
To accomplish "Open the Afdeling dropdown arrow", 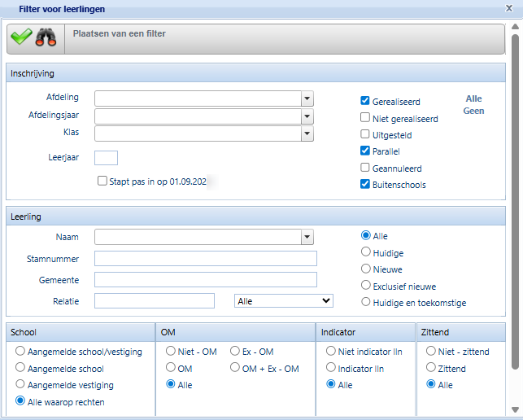I will click(307, 98).
